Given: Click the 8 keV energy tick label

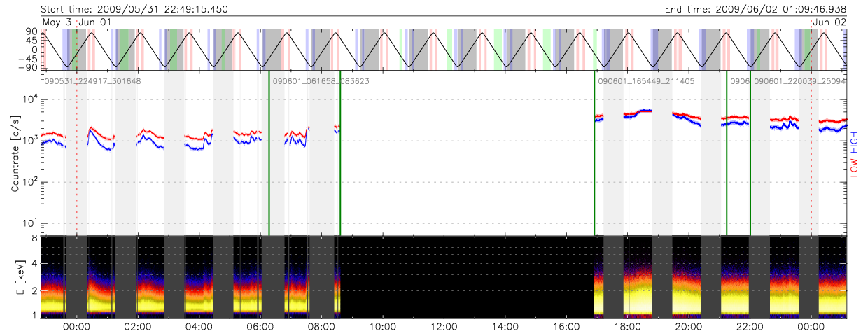Looking at the screenshot, I should [33, 239].
